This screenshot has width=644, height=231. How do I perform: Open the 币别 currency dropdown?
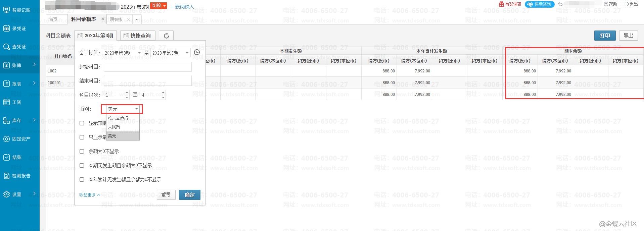[122, 109]
